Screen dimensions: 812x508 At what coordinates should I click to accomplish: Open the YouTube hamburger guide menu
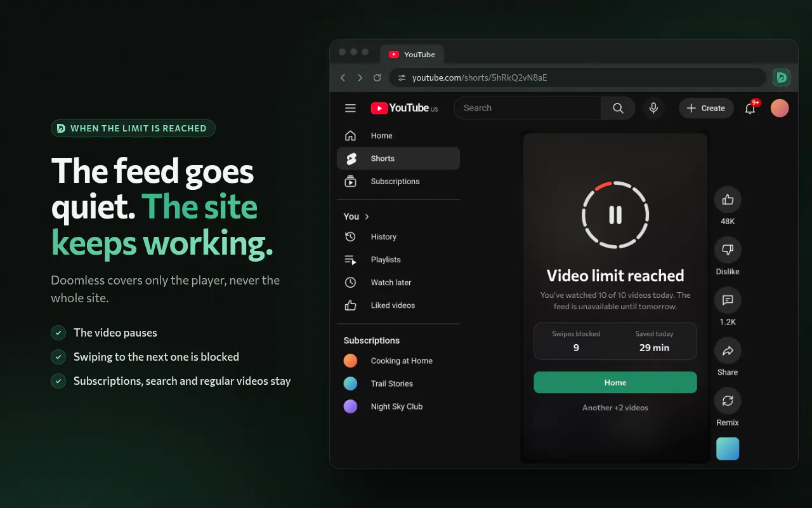coord(350,108)
